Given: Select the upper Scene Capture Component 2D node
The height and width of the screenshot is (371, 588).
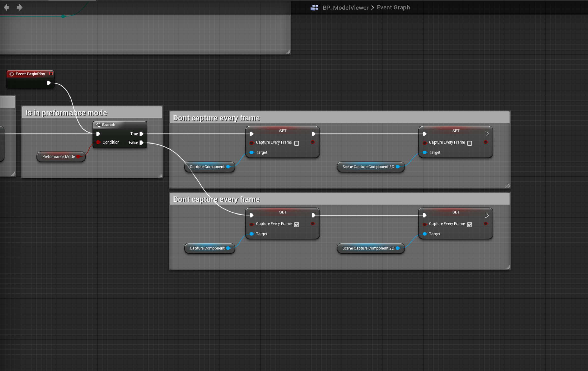Looking at the screenshot, I should tap(368, 167).
